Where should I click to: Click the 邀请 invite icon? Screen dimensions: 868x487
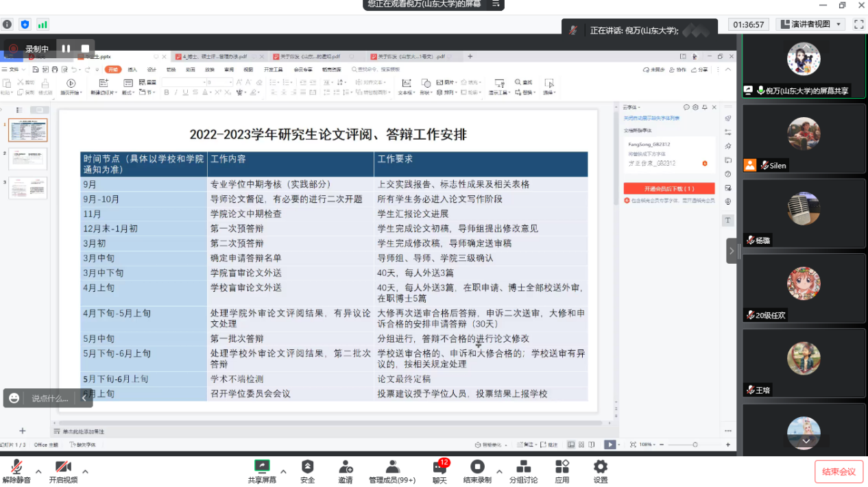tap(346, 467)
